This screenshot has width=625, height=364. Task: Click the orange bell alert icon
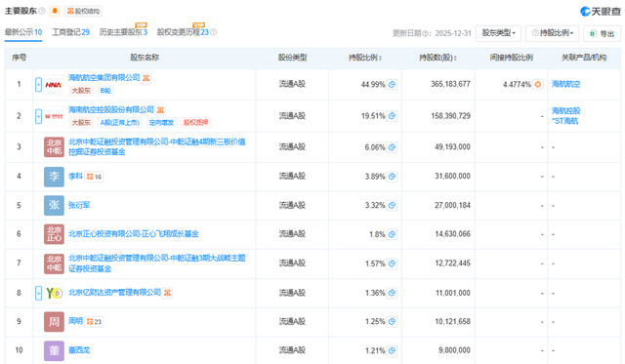tap(55, 11)
